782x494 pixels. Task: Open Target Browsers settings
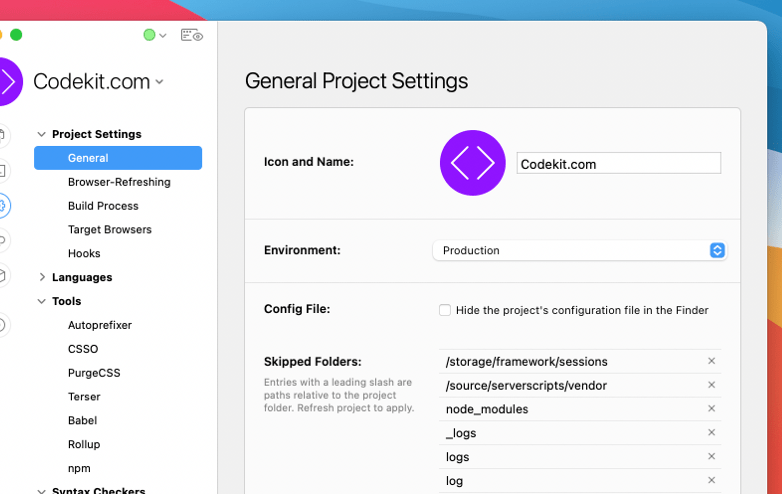[110, 230]
